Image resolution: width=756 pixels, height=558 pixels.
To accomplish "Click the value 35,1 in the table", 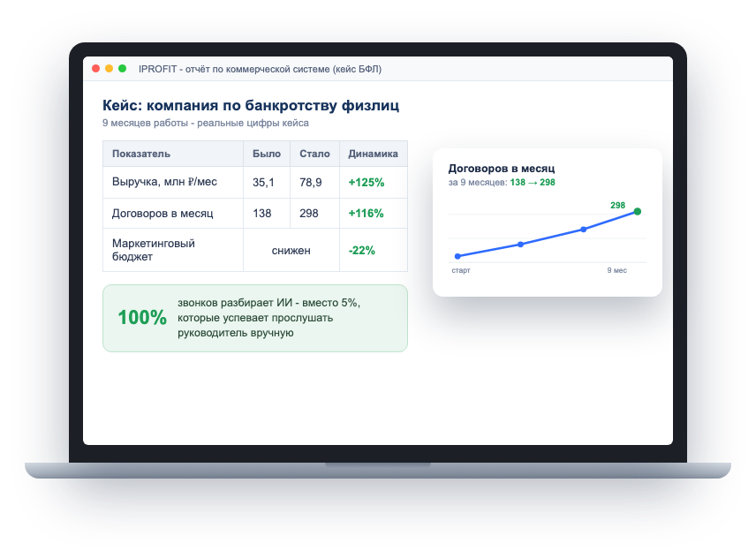I will 263,183.
